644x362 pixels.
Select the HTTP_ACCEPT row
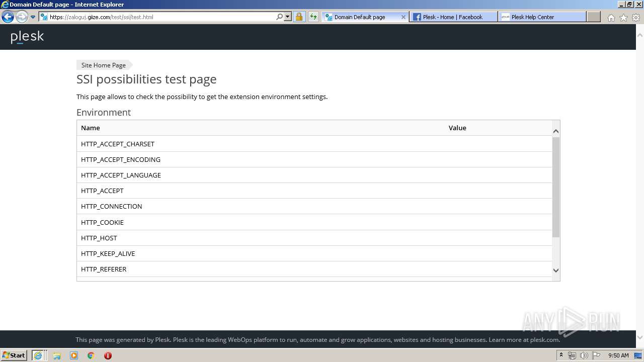314,191
